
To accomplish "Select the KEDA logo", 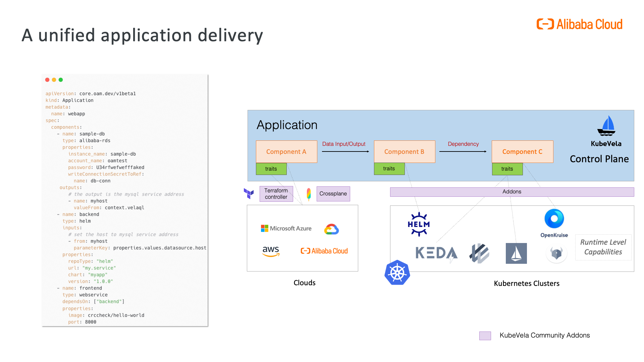I will [x=436, y=254].
